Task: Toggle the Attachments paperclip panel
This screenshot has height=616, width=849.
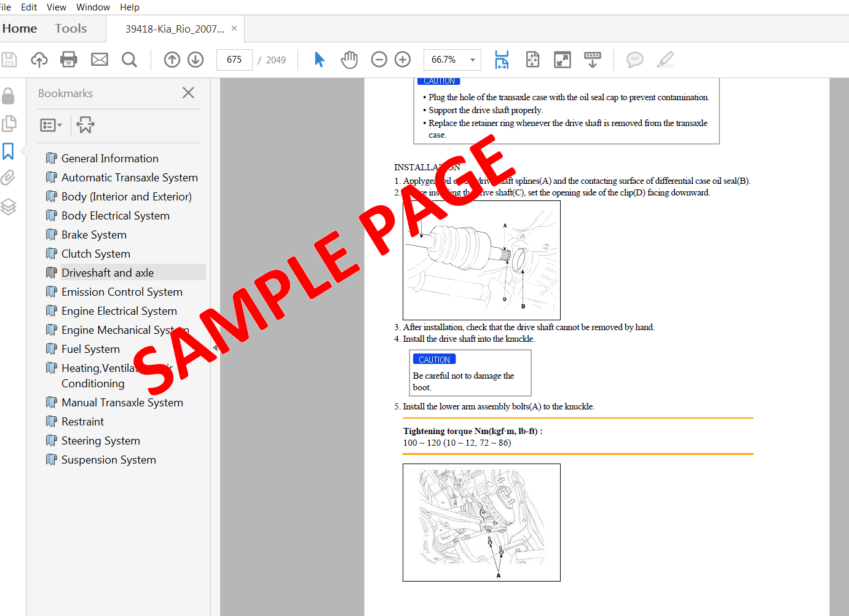Action: coord(9,178)
